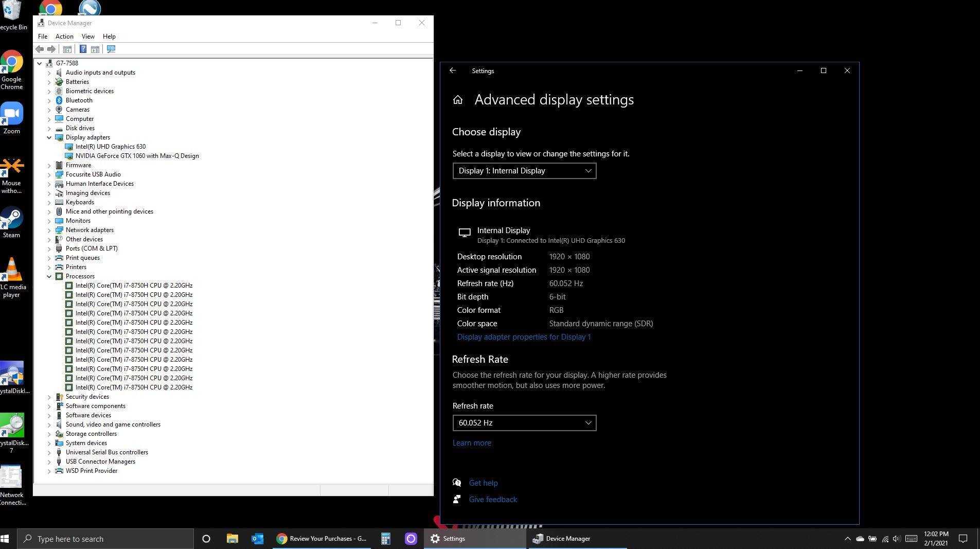Click Scan for hardware changes toolbar icon
Screen dimensions: 980x549
(111, 49)
